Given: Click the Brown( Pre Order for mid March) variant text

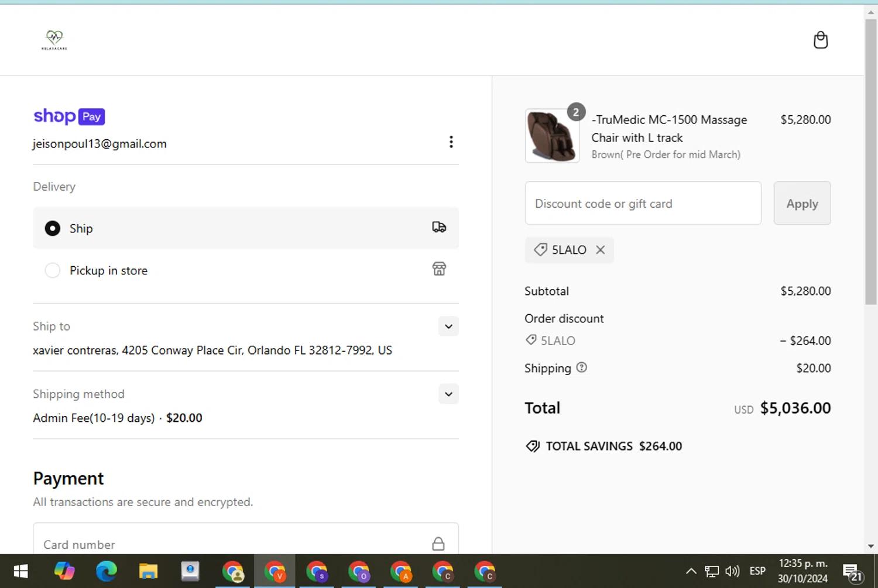Looking at the screenshot, I should 666,154.
